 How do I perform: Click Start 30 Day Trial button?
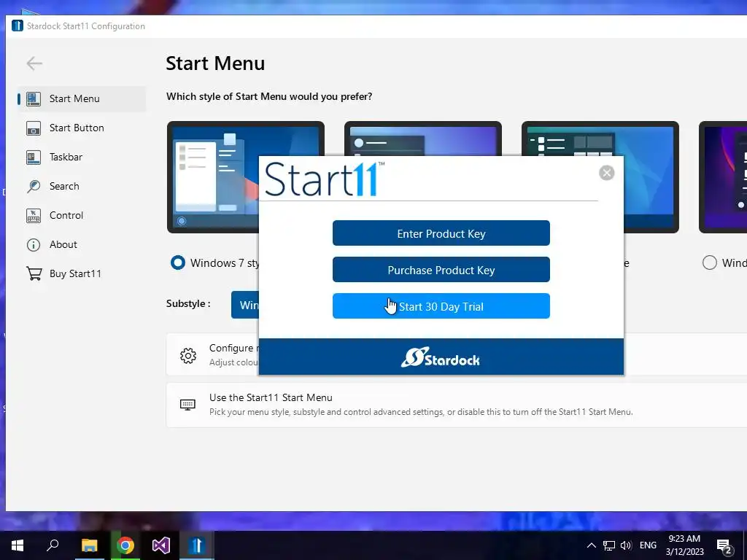(x=441, y=306)
